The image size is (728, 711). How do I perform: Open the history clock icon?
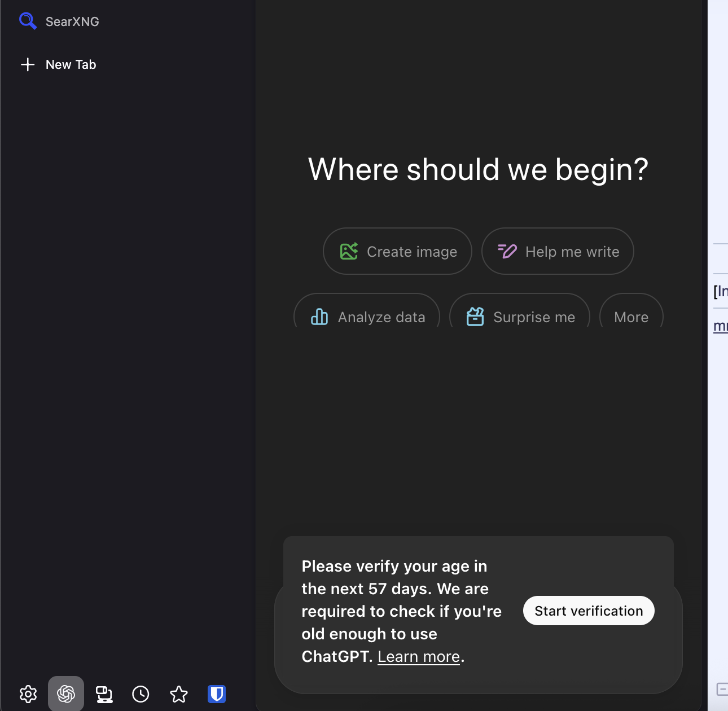click(141, 694)
